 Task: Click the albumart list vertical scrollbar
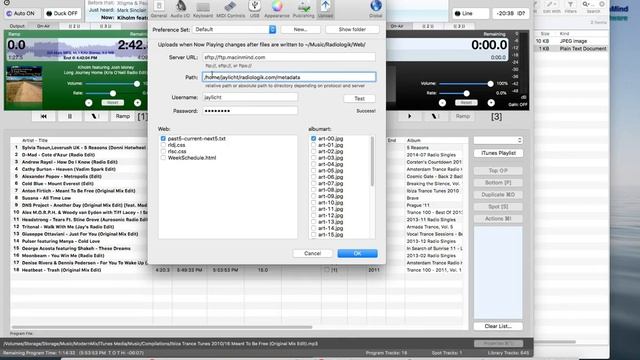pyautogui.click(x=372, y=161)
